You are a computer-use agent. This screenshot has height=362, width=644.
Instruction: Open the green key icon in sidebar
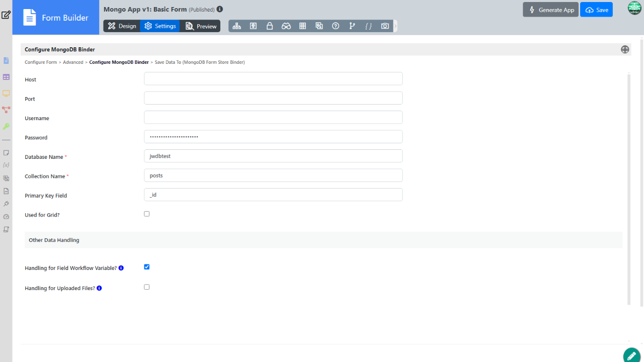[7, 126]
